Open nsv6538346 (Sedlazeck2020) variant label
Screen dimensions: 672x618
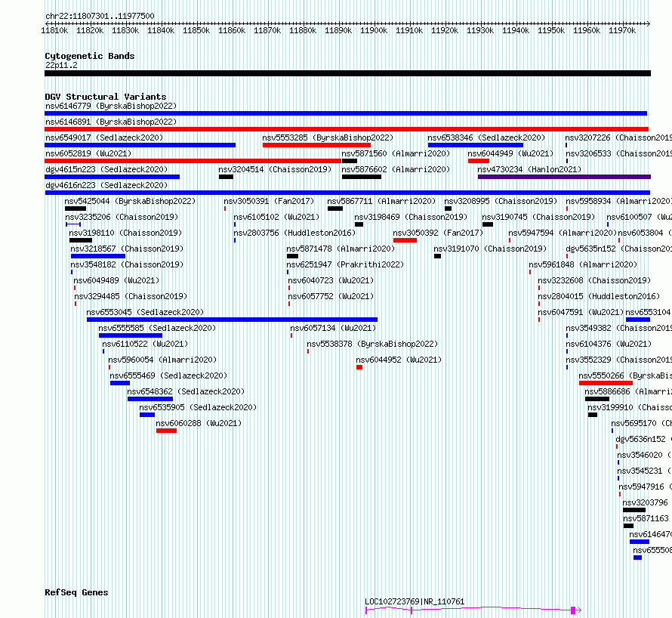click(486, 138)
